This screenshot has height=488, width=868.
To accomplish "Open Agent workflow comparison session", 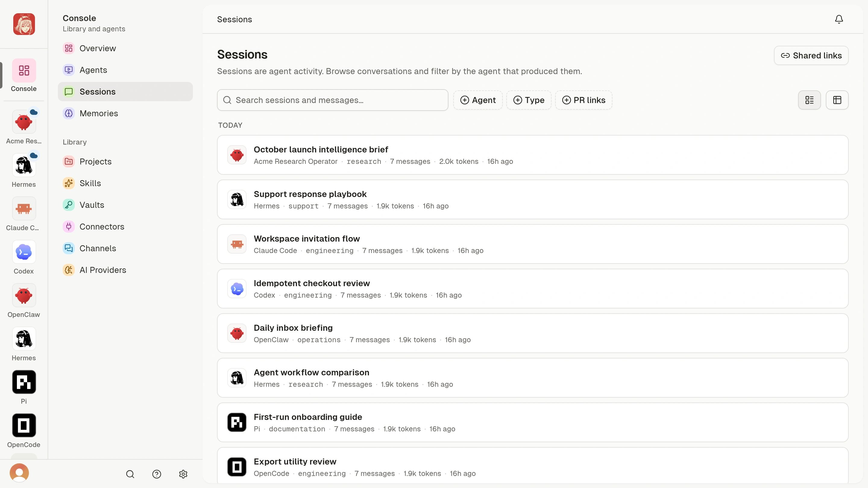I will 533,378.
